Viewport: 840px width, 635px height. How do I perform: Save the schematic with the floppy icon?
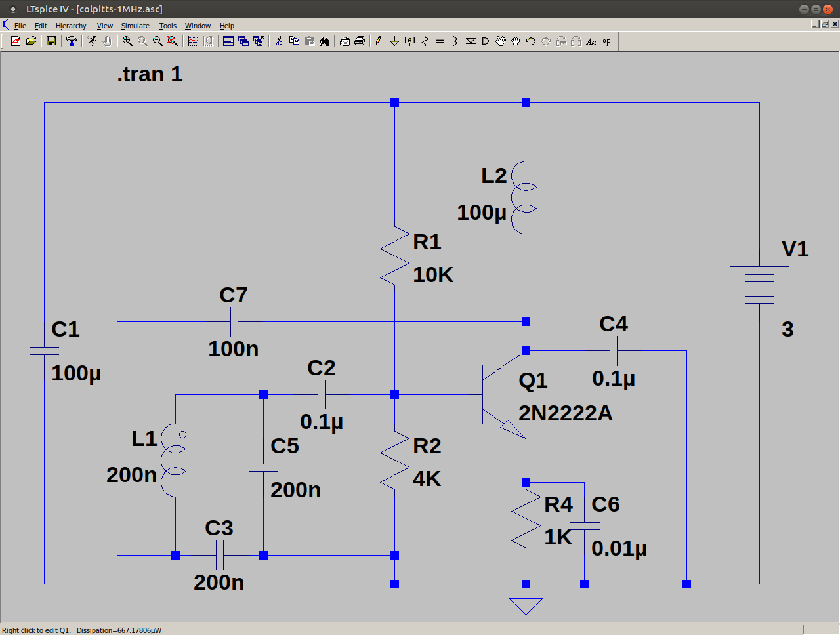pos(51,41)
